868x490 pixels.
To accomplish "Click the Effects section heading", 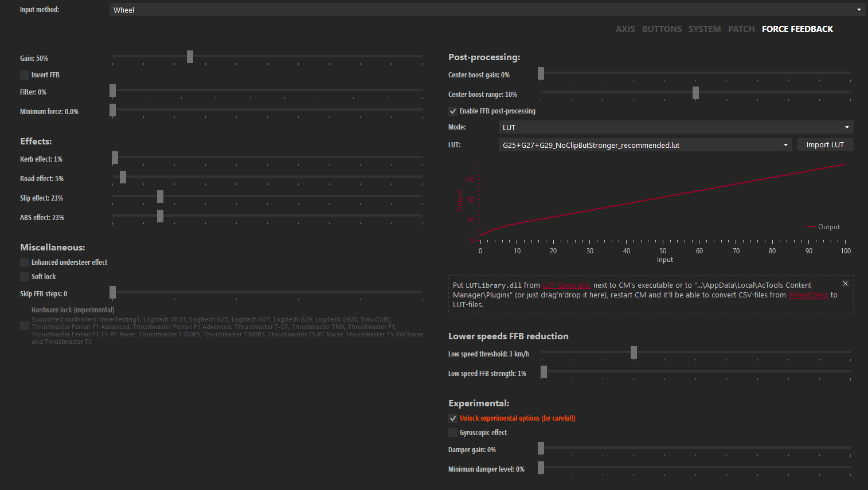I will coord(36,142).
